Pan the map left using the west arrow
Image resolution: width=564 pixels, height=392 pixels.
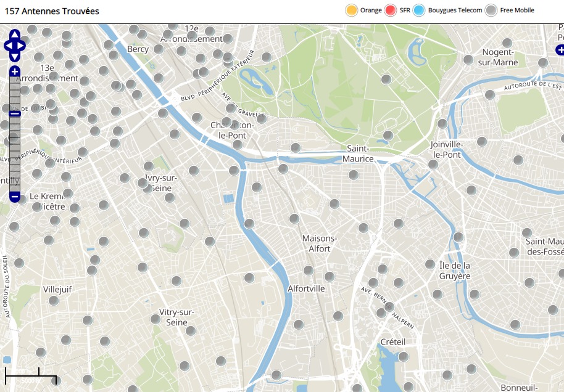point(8,46)
